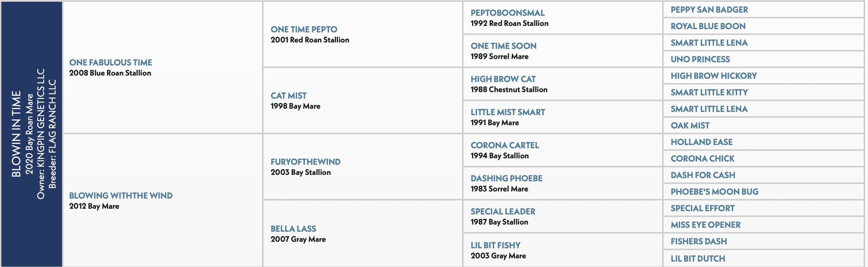Click ROYAL BLUE BOON ancestor name
The width and height of the screenshot is (868, 267).
tap(708, 26)
